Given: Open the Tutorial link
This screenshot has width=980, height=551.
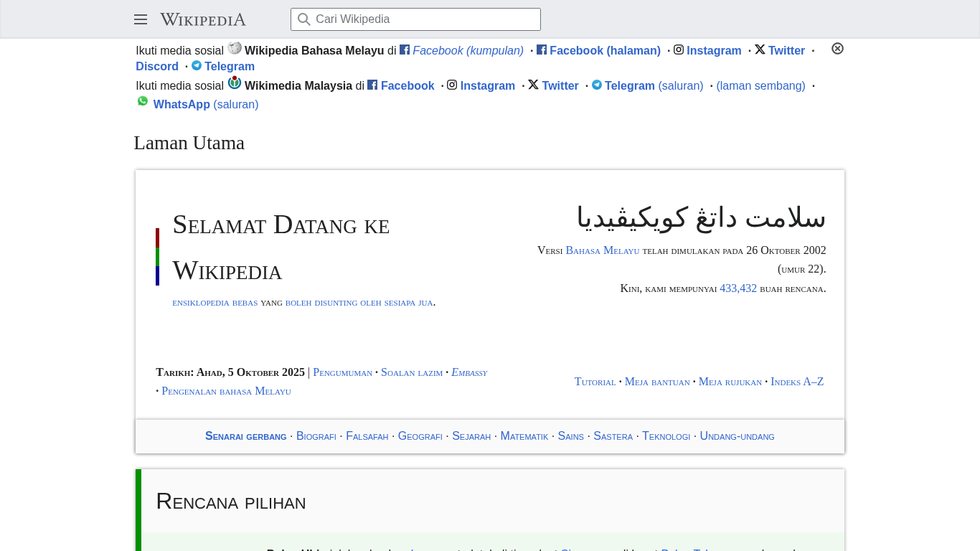Looking at the screenshot, I should coord(595,382).
